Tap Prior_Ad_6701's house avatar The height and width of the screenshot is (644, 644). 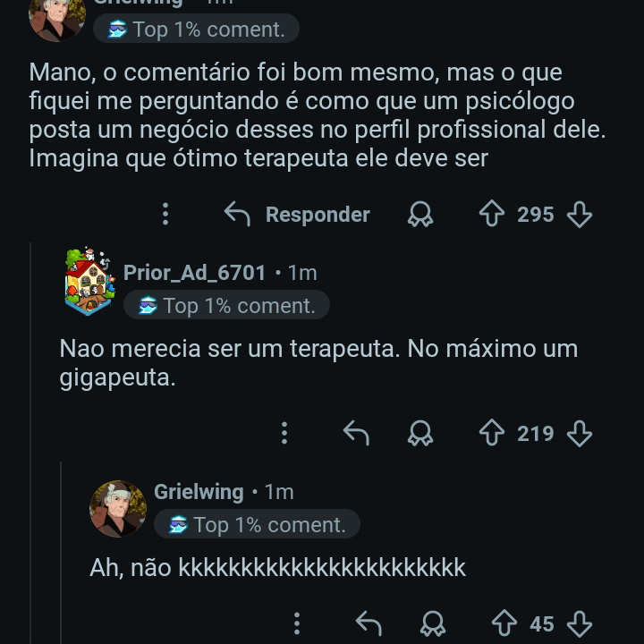point(89,283)
